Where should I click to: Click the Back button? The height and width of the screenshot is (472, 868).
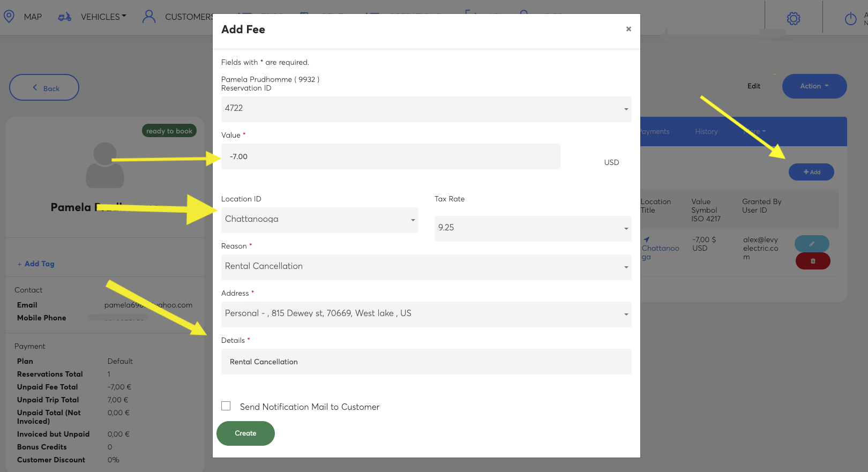click(x=44, y=88)
